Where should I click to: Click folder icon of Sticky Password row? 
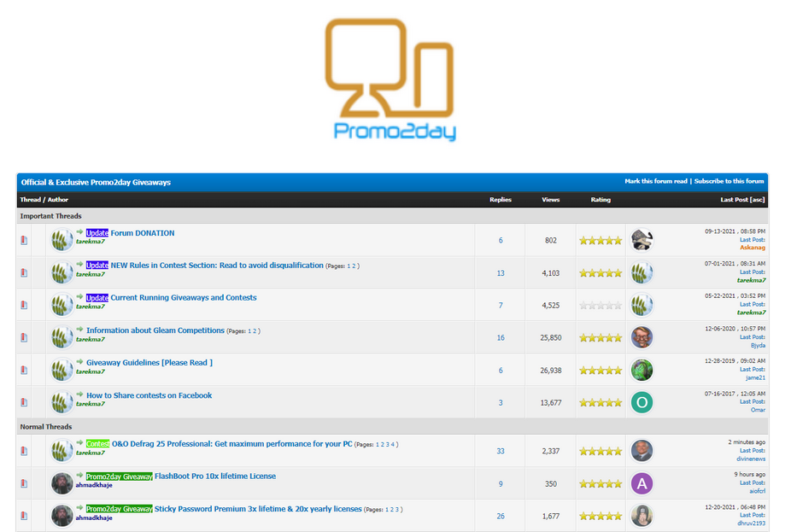point(24,516)
